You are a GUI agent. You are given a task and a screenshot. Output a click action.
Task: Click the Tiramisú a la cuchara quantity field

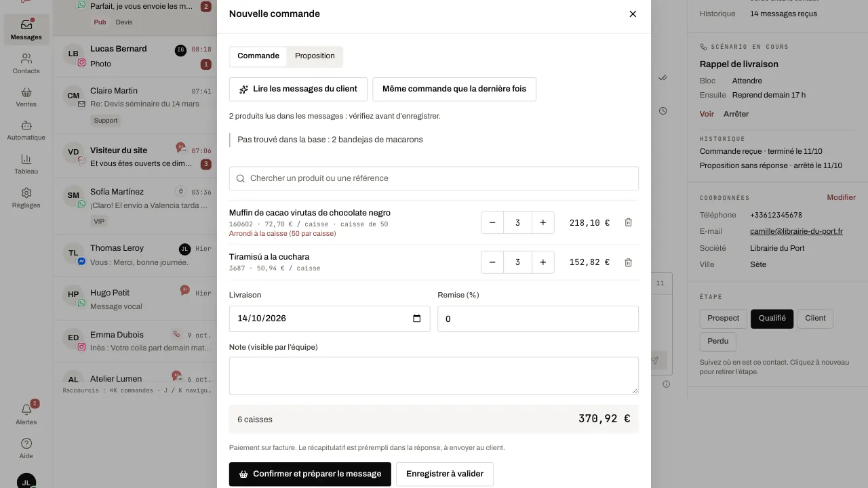coord(518,262)
